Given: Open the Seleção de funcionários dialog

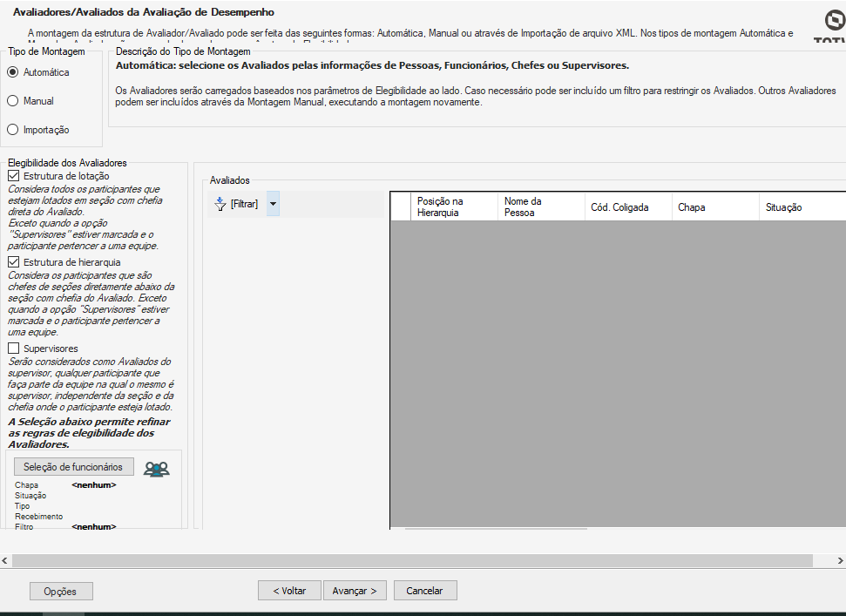Looking at the screenshot, I should point(73,467).
